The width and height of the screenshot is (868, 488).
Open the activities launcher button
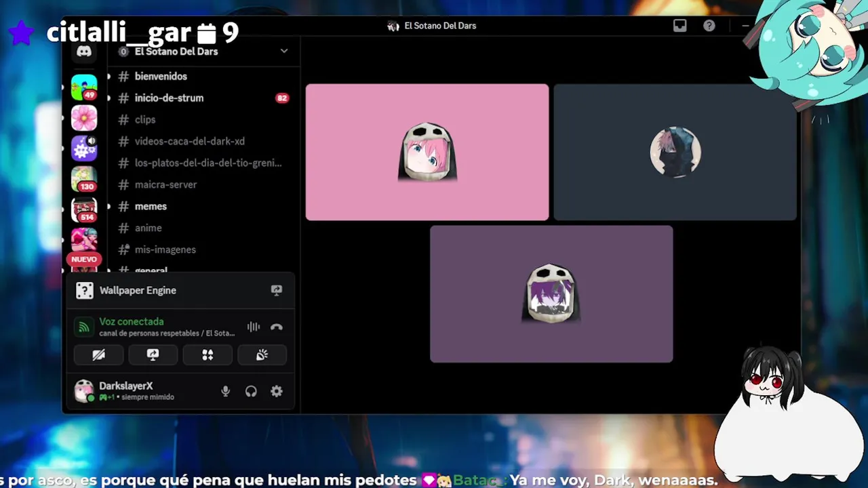click(x=208, y=355)
